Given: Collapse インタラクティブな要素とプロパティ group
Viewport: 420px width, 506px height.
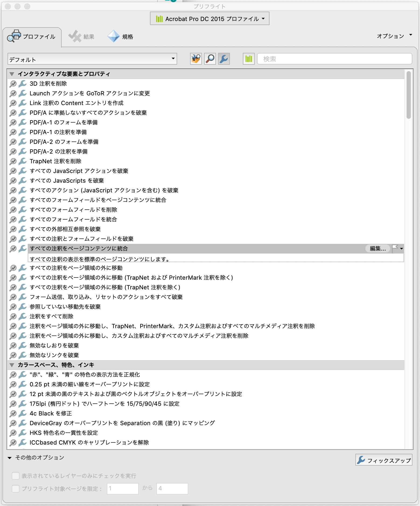Looking at the screenshot, I should point(12,74).
